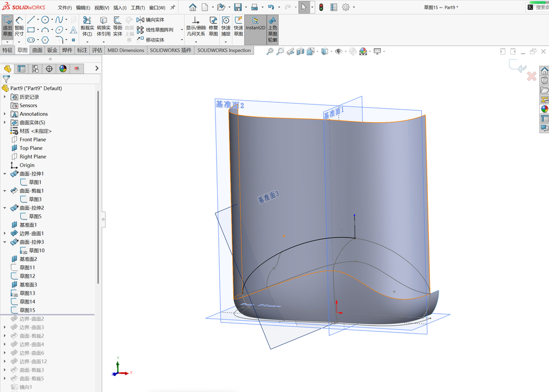Select the Corner Rectangle tool
This screenshot has width=549, height=392.
[31, 30]
